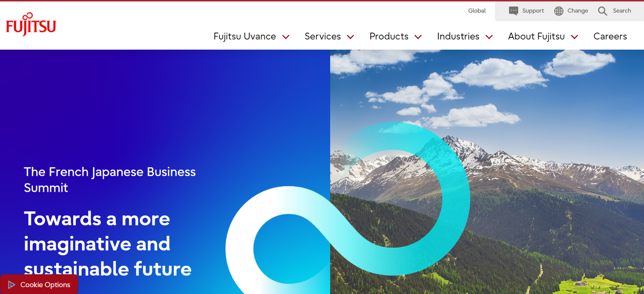Image resolution: width=644 pixels, height=294 pixels.
Task: Click the Global label
Action: (477, 11)
